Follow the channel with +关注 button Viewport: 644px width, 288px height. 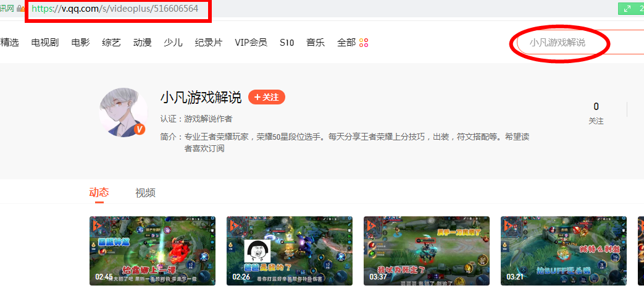[x=267, y=98]
